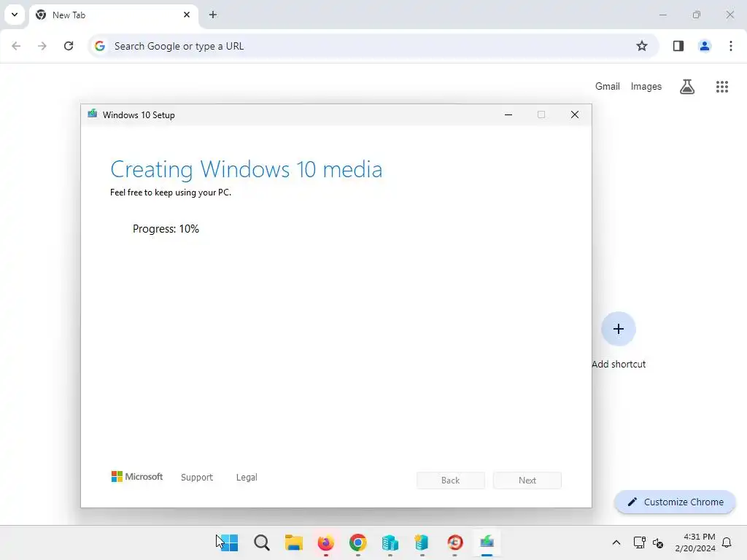Open the notifications bell icon
Viewport: 747px width, 560px height.
(727, 542)
